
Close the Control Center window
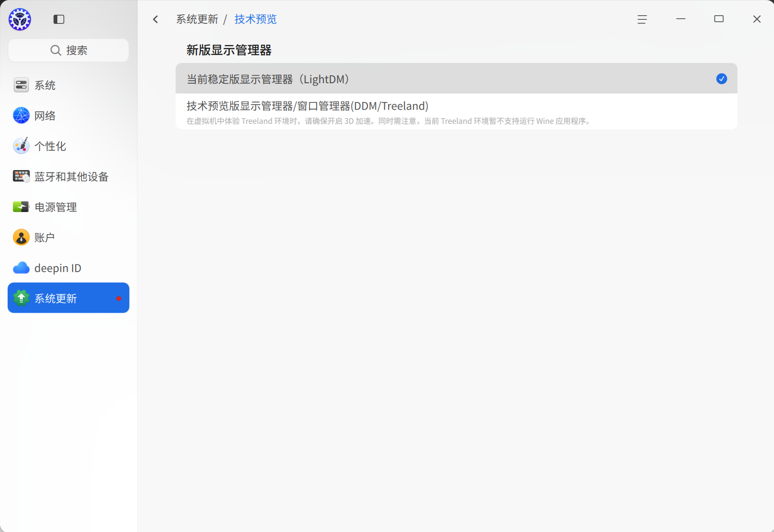757,19
